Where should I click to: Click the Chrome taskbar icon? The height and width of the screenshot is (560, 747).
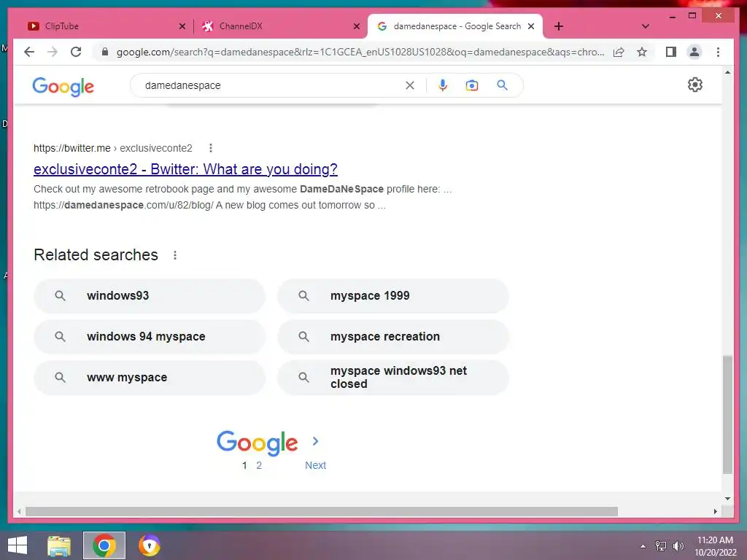click(104, 545)
